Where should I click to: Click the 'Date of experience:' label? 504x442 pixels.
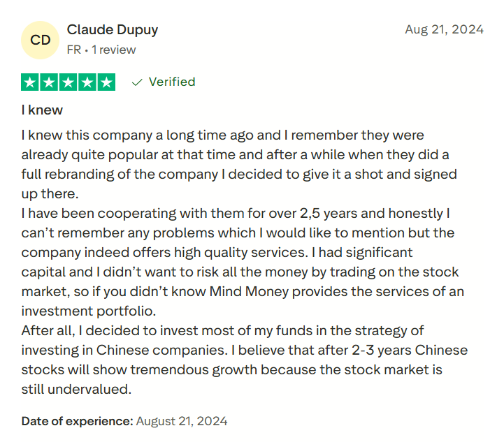coord(77,421)
